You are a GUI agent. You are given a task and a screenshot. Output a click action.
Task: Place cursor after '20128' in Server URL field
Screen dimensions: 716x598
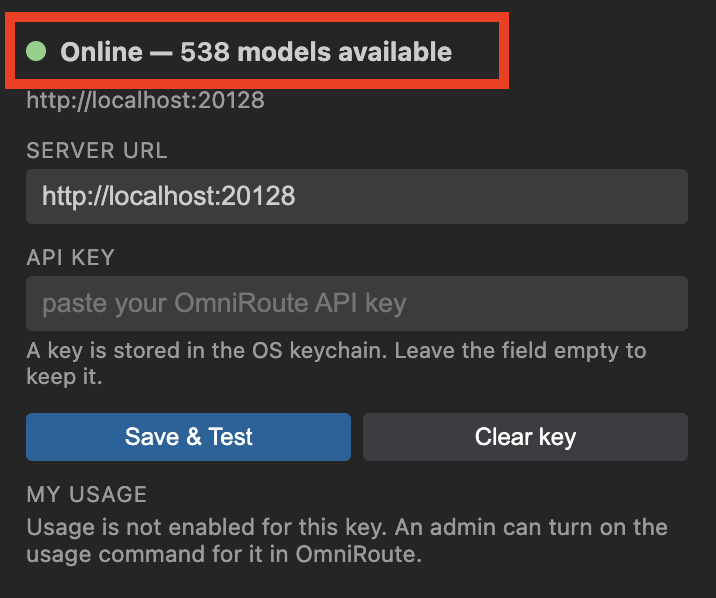296,196
